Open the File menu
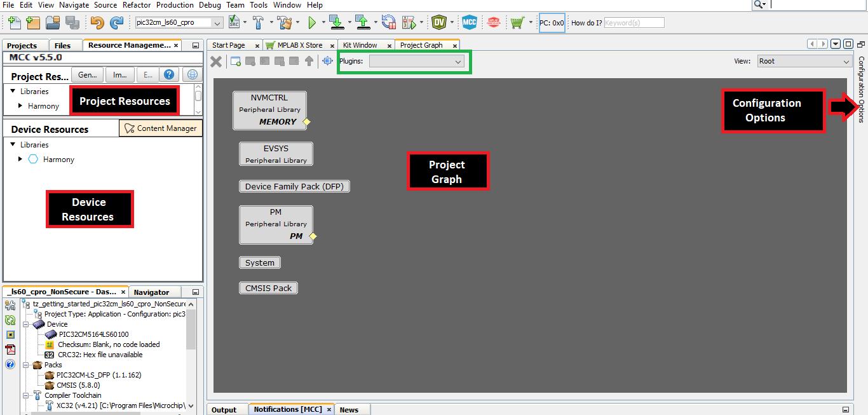Screen dimensions: 868x415 8,4
